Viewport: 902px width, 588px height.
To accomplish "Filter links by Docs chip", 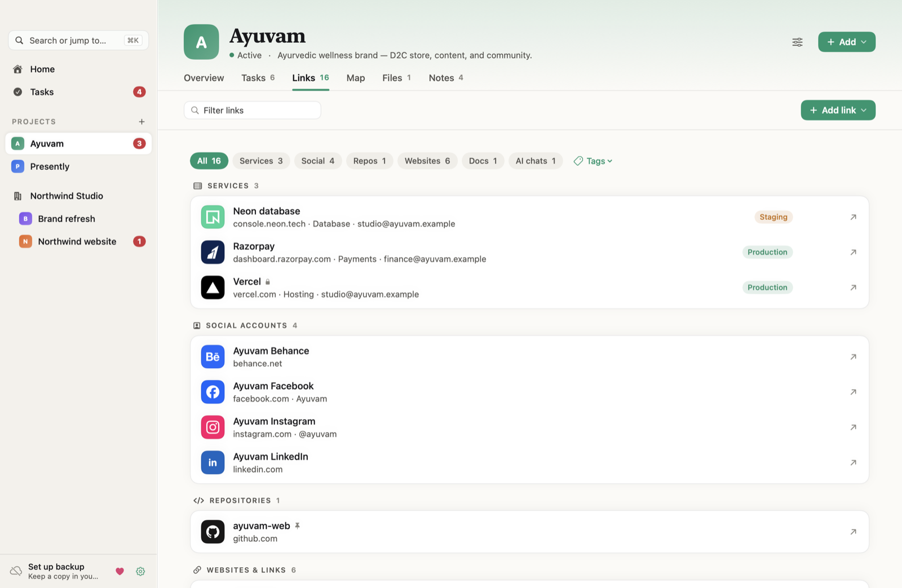I will 483,161.
